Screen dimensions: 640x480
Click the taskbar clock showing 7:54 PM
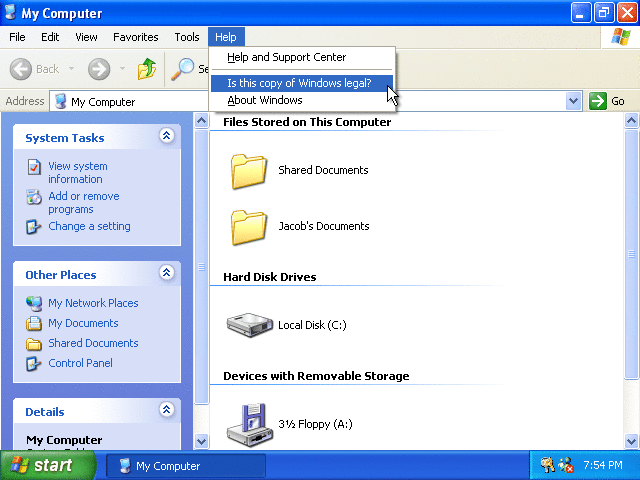click(x=603, y=465)
